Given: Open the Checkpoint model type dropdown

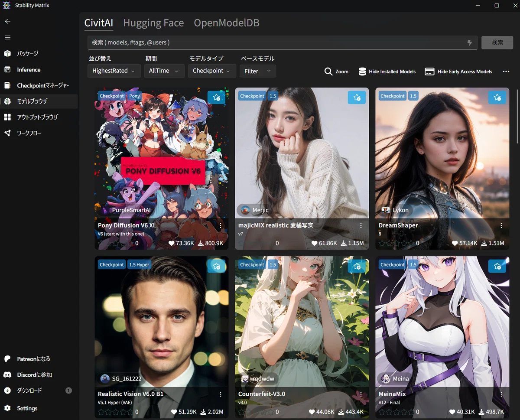Looking at the screenshot, I should point(212,71).
